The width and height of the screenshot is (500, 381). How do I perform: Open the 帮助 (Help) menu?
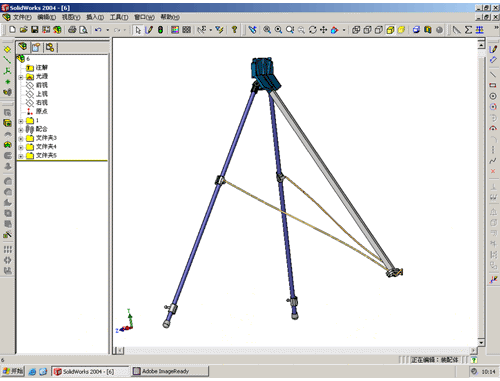pos(170,17)
